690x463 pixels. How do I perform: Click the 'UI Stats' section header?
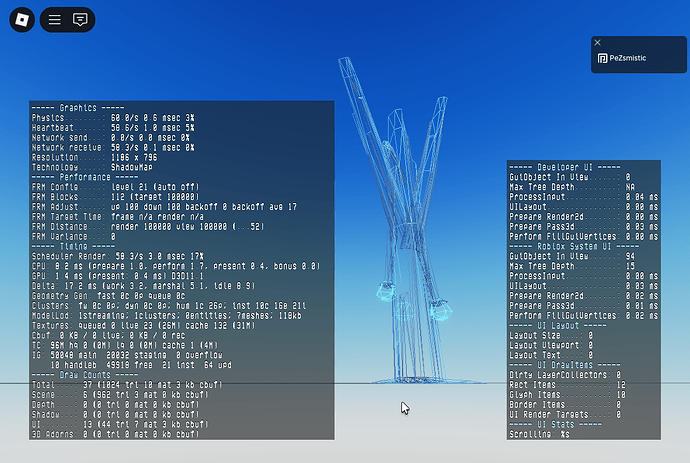tap(556, 425)
